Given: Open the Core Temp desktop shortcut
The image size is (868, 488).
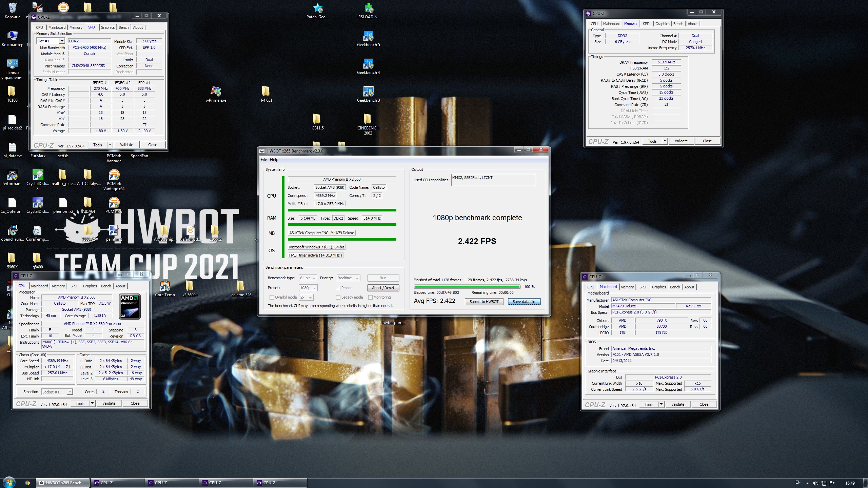Looking at the screenshot, I should 165,289.
